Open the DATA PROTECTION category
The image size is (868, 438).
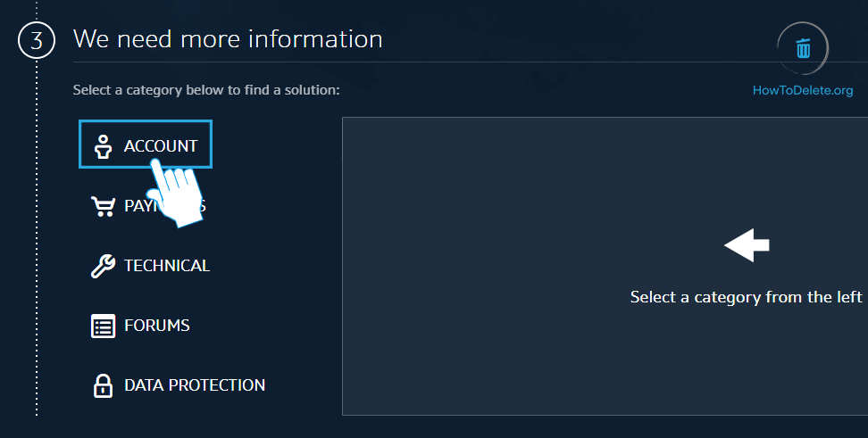pyautogui.click(x=195, y=385)
